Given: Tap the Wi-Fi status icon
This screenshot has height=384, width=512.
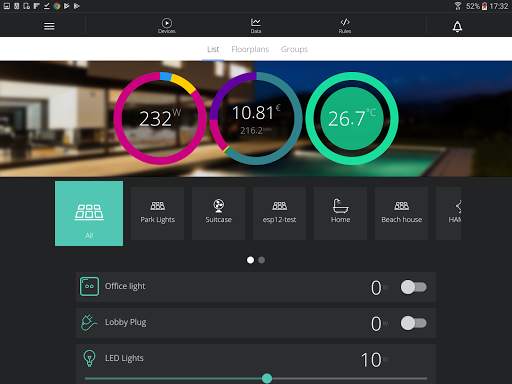Looking at the screenshot, I should pyautogui.click(x=458, y=6).
